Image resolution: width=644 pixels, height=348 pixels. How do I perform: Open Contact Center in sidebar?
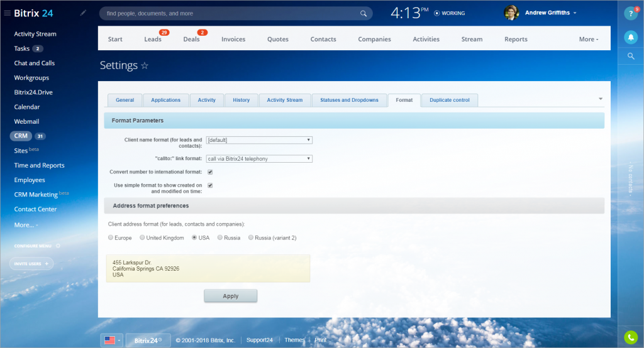click(x=35, y=209)
